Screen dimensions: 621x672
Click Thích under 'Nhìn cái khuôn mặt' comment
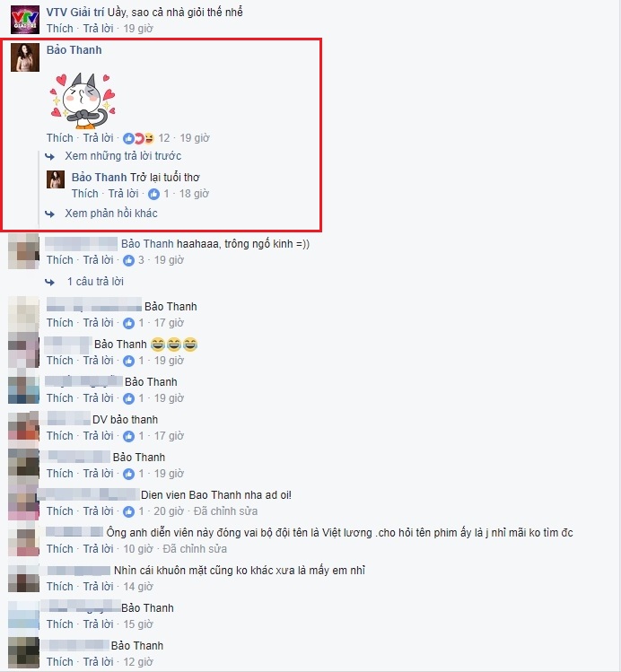tap(60, 586)
